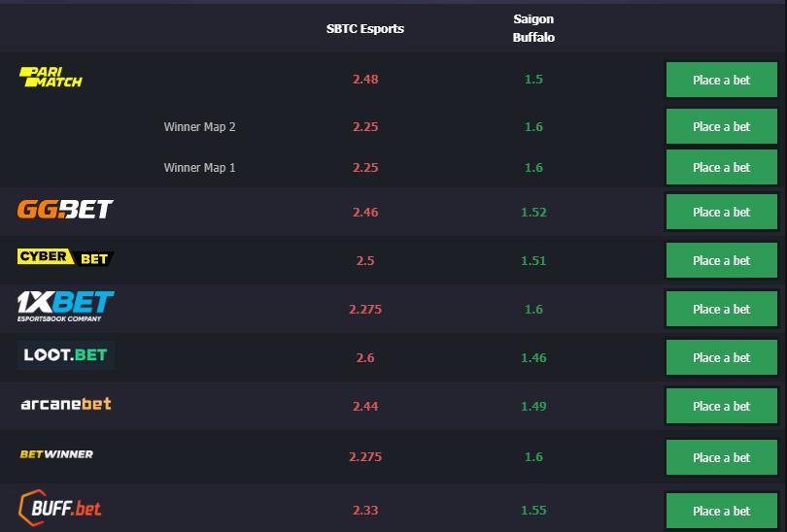Open the BetWinner bookmaker logo
Viewport: 787px width, 532px height.
[x=56, y=454]
